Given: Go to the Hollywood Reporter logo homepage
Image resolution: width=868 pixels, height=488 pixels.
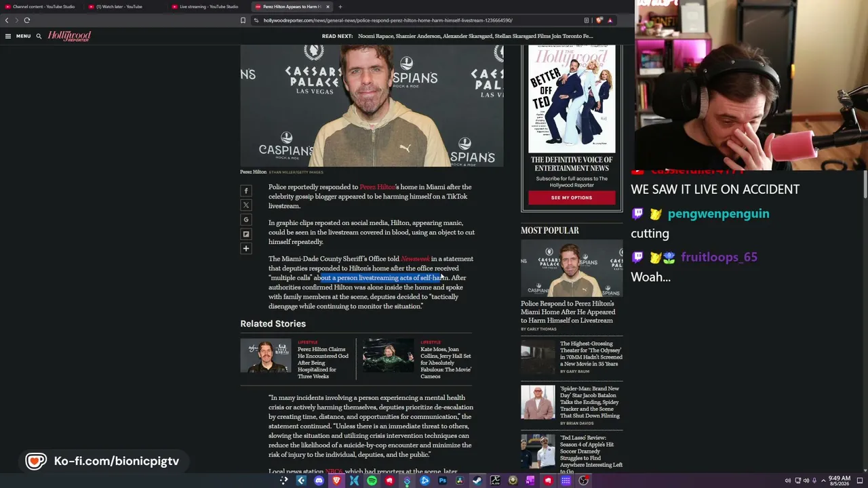Looking at the screenshot, I should coord(69,36).
